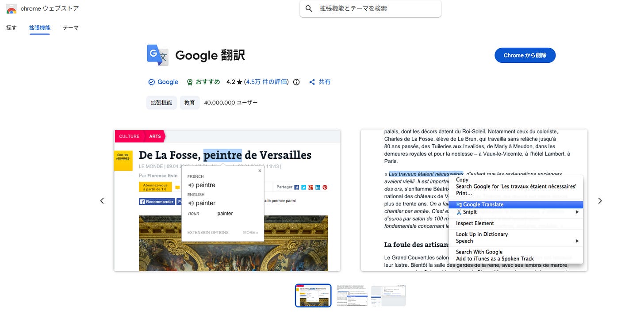
Task: Select the first screenshot thumbnail
Action: 313,295
